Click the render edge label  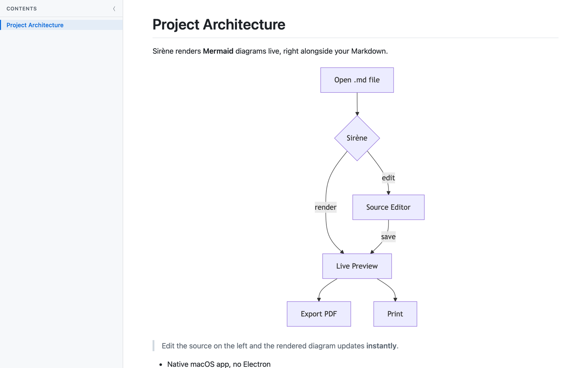tap(326, 207)
